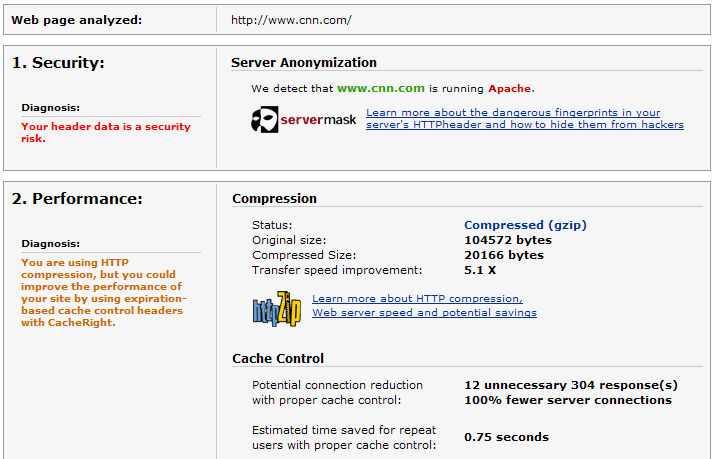The height and width of the screenshot is (459, 714).
Task: Open the dangerous fingerprints HTTP header link
Action: (x=524, y=119)
